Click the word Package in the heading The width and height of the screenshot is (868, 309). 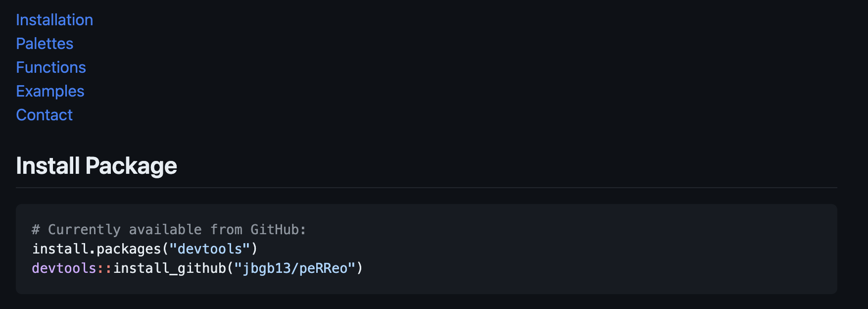131,166
